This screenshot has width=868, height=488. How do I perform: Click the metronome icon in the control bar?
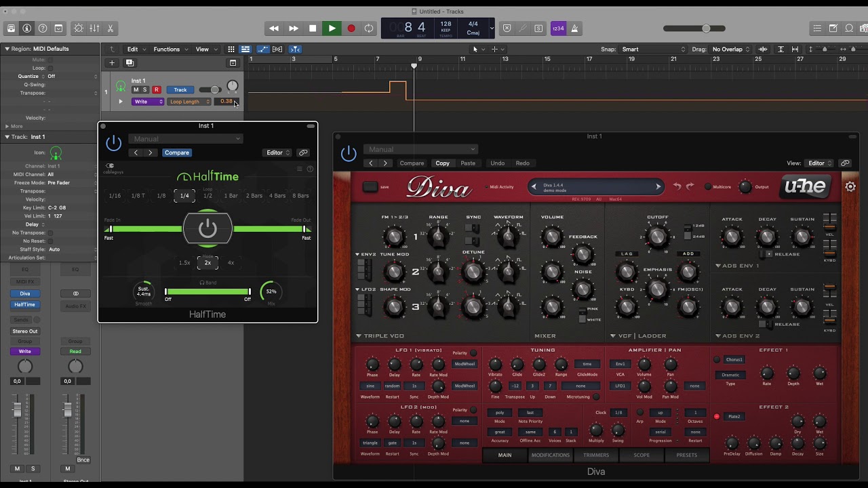pyautogui.click(x=574, y=28)
